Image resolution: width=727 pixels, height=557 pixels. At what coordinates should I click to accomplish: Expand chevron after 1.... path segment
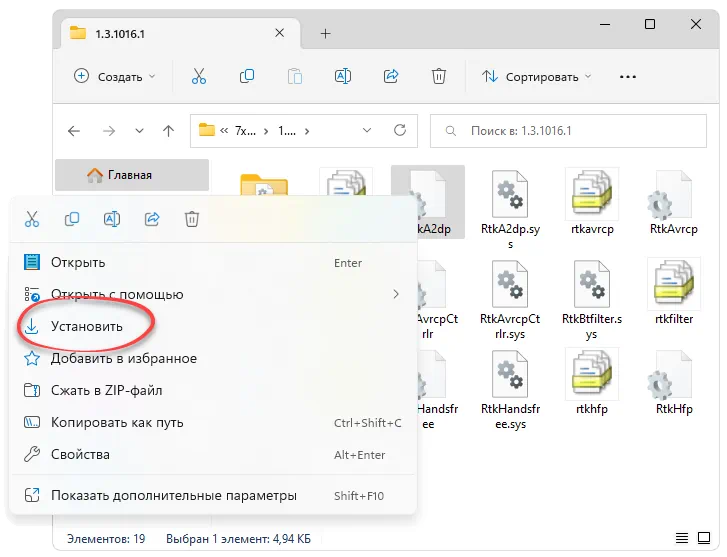pos(306,131)
